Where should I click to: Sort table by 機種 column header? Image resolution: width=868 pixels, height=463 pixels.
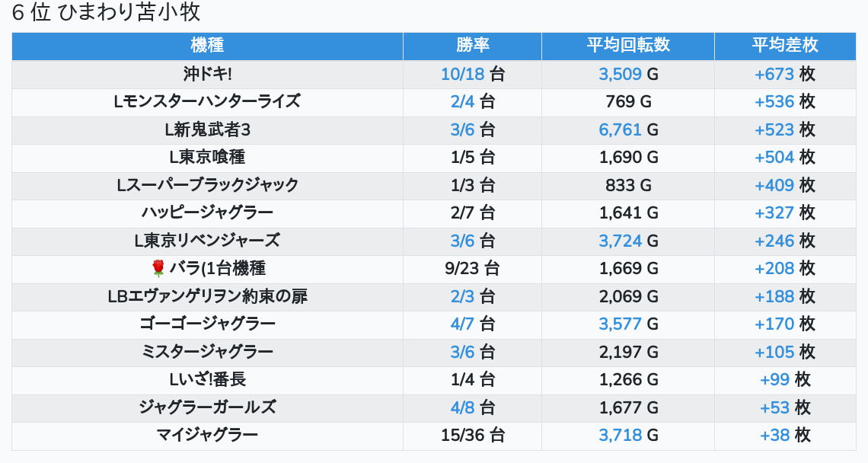pyautogui.click(x=207, y=45)
